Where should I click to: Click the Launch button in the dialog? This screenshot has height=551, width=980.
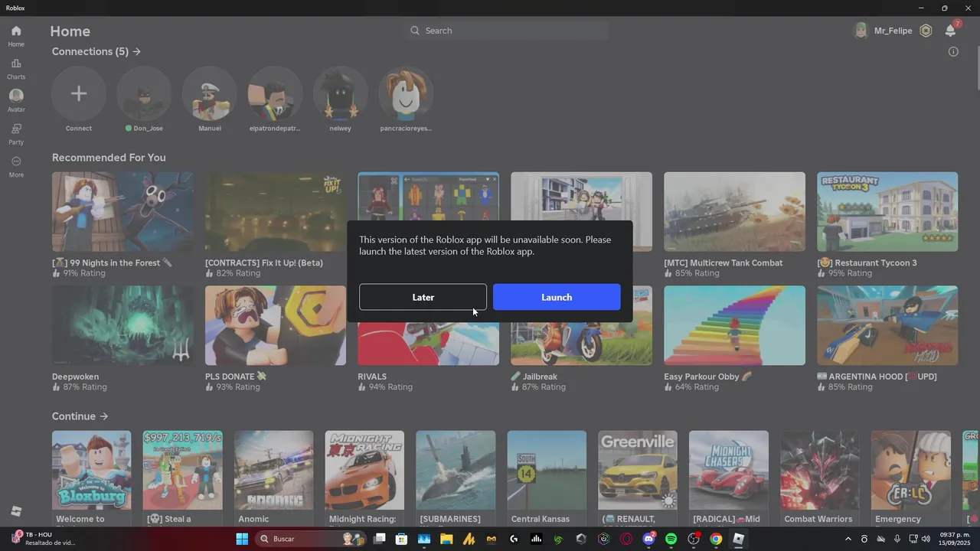click(557, 297)
